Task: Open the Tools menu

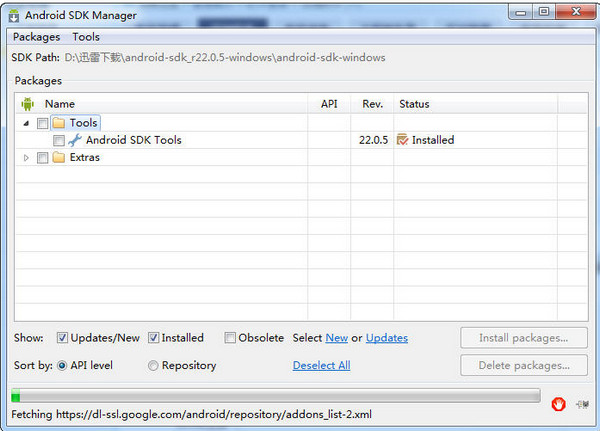Action: click(86, 37)
